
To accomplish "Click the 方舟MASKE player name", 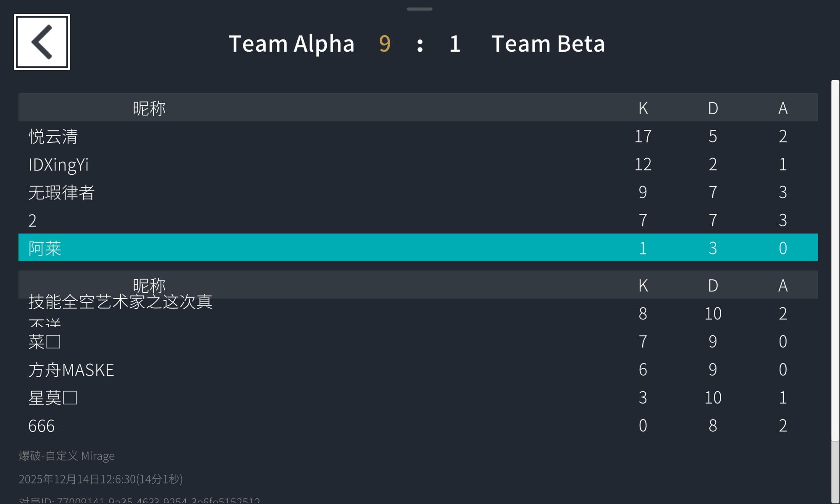I will point(71,370).
